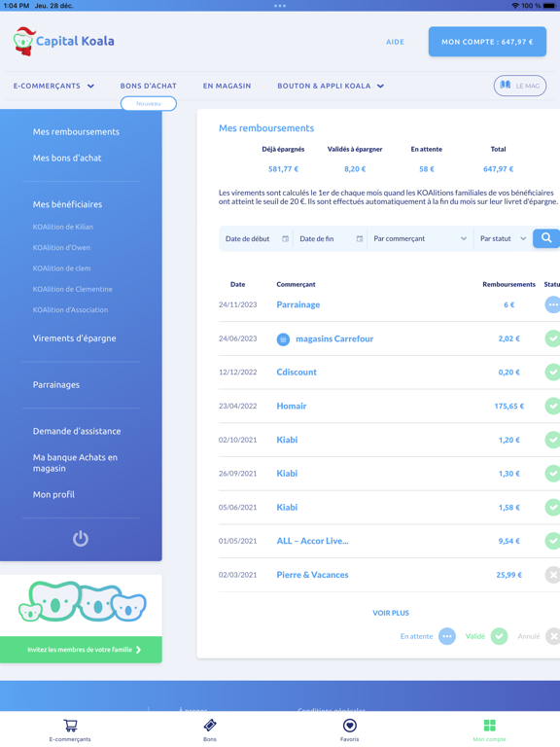Image resolution: width=560 pixels, height=747 pixels.
Task: Click the cancelled icon on Pierre & Vacances row
Action: (552, 575)
